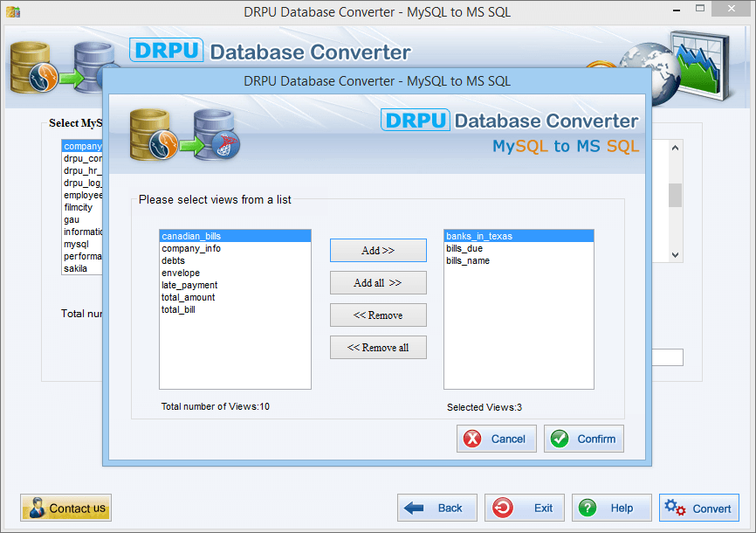Image resolution: width=756 pixels, height=533 pixels.
Task: Select company_info view
Action: click(x=236, y=248)
